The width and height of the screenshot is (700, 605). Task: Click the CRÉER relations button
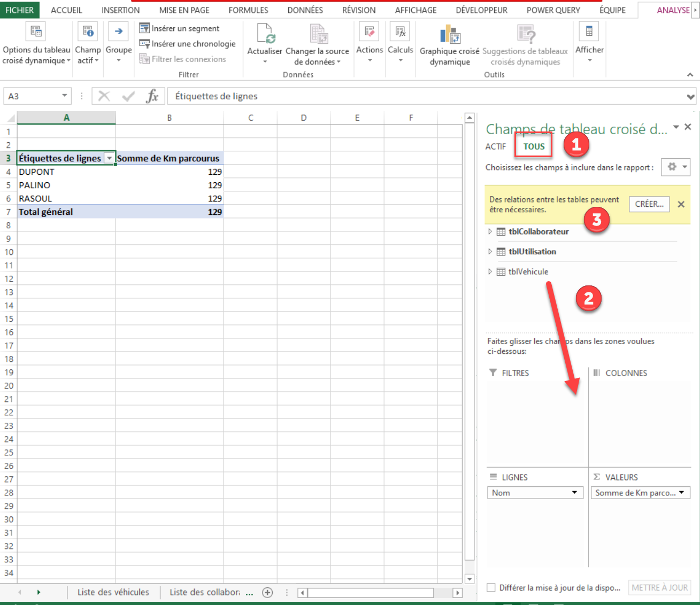[x=649, y=204]
